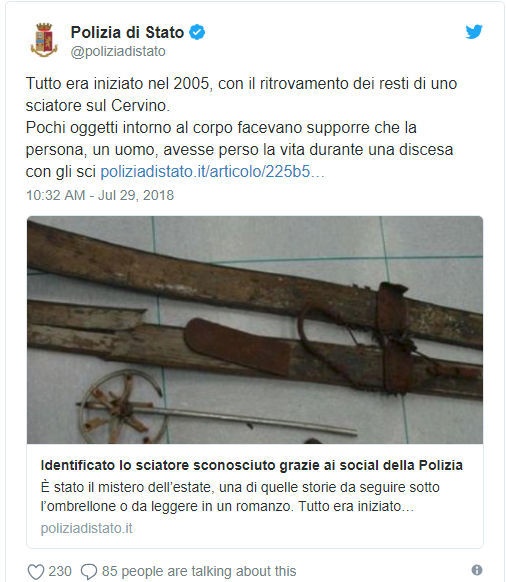Click the ski pole basket in the photo

[x=121, y=407]
